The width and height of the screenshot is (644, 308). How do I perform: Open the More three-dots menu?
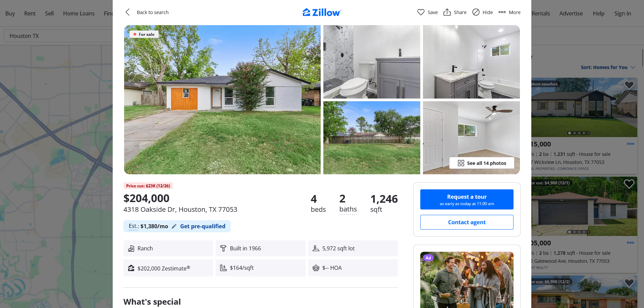point(502,12)
